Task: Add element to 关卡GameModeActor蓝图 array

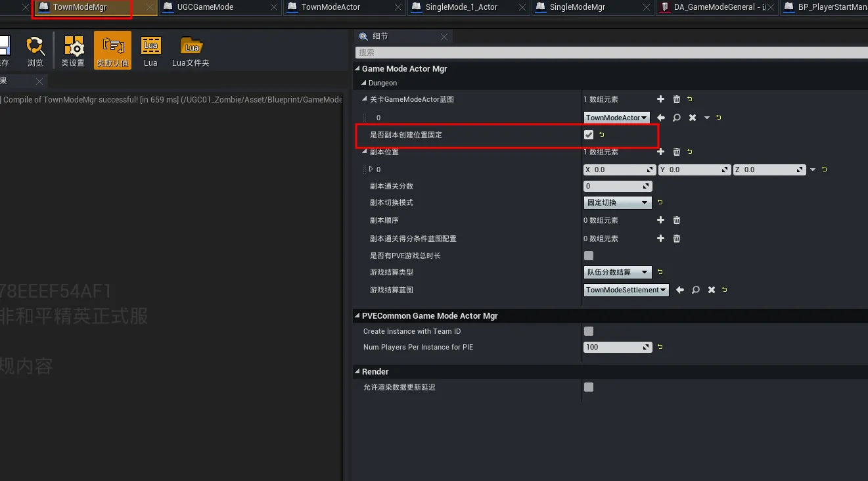Action: coord(661,99)
